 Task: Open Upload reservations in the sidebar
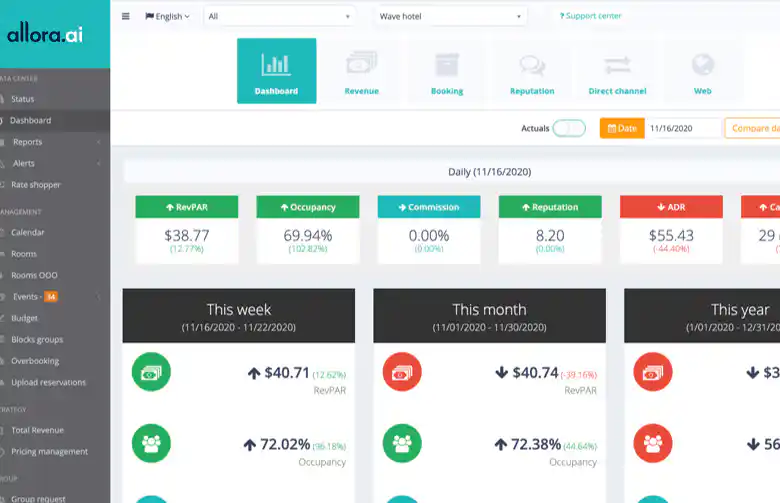55,382
